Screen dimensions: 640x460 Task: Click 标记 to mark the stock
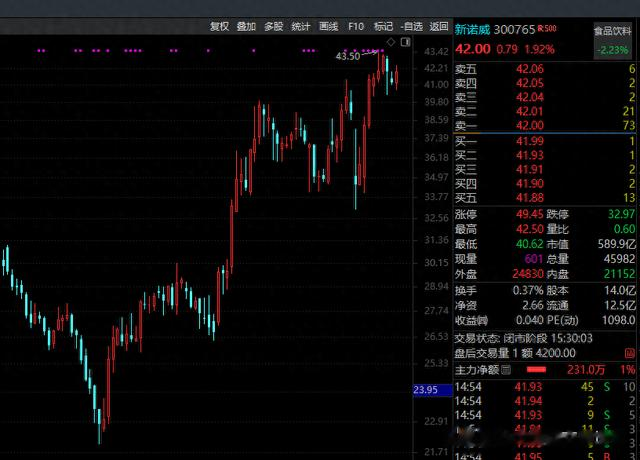(383, 27)
